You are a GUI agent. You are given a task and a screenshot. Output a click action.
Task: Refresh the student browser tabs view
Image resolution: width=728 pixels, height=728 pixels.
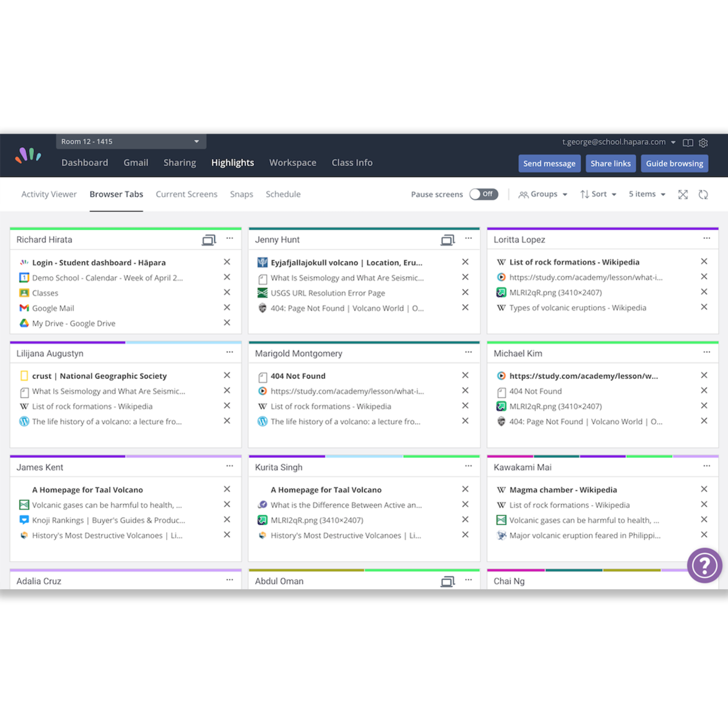pyautogui.click(x=704, y=194)
